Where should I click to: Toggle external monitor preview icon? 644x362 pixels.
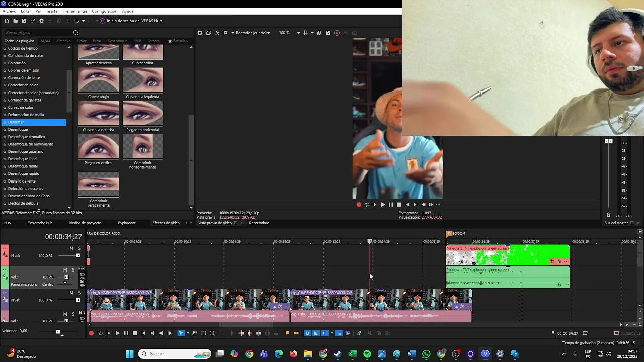pos(208,33)
